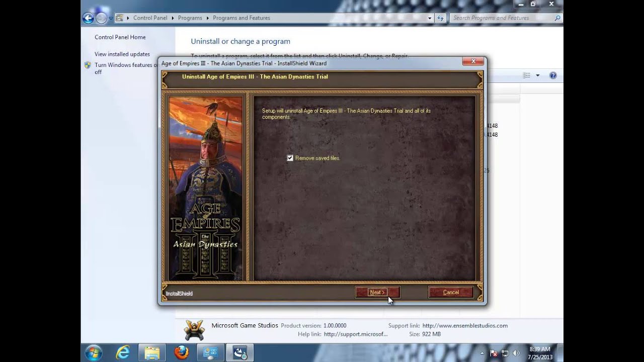
Task: Cancel the Age of Empires uninstall
Action: [x=451, y=292]
